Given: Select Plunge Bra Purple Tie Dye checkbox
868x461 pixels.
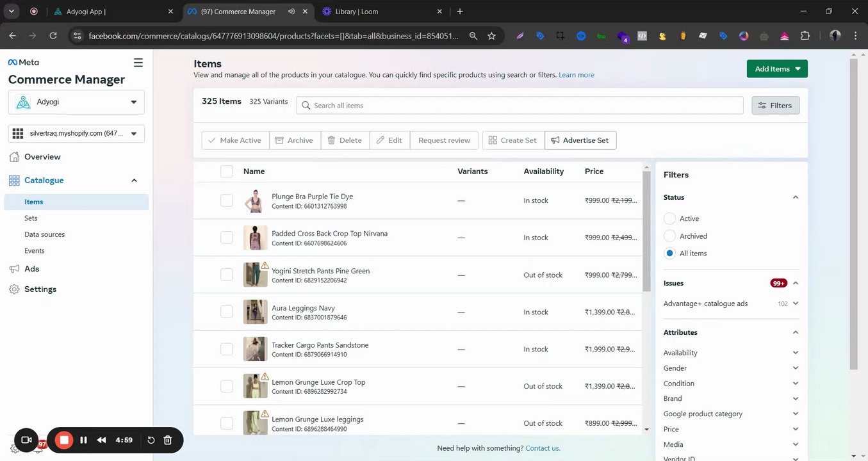Looking at the screenshot, I should [x=226, y=200].
